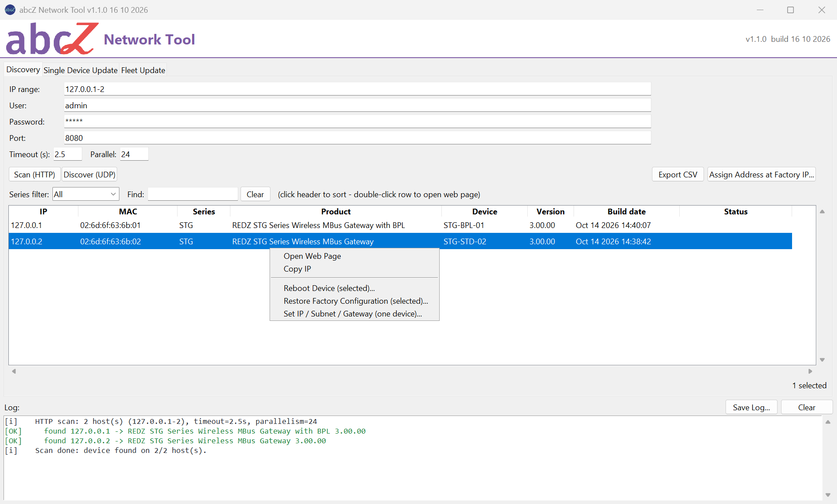The width and height of the screenshot is (837, 504).
Task: Click into the User field
Action: click(357, 105)
